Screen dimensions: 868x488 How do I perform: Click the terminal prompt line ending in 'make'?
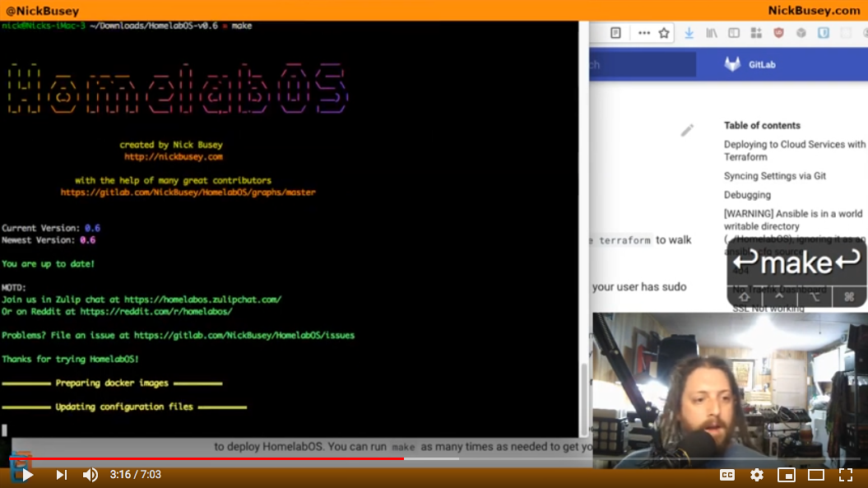tap(127, 26)
